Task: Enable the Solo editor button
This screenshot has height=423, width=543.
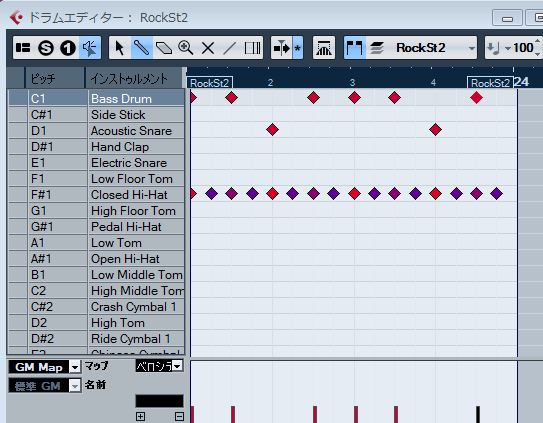Action: pyautogui.click(x=46, y=48)
